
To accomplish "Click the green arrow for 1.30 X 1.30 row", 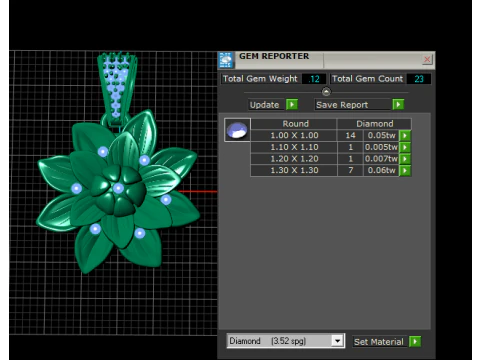I will tap(405, 171).
